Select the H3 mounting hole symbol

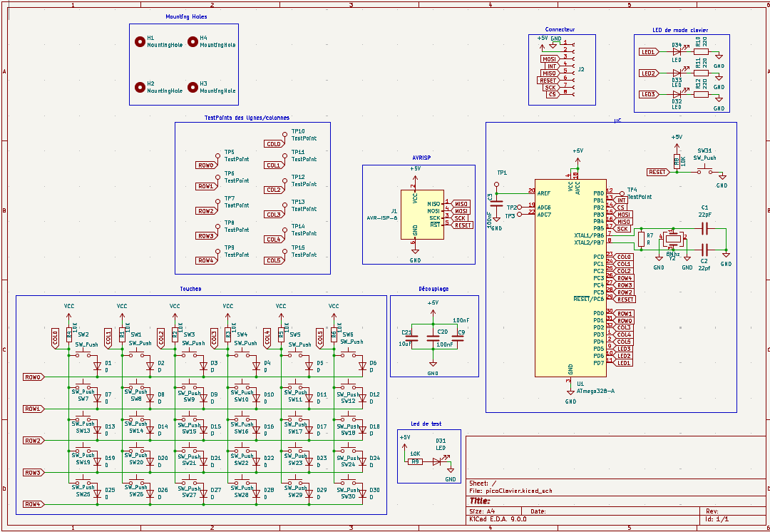coord(192,87)
